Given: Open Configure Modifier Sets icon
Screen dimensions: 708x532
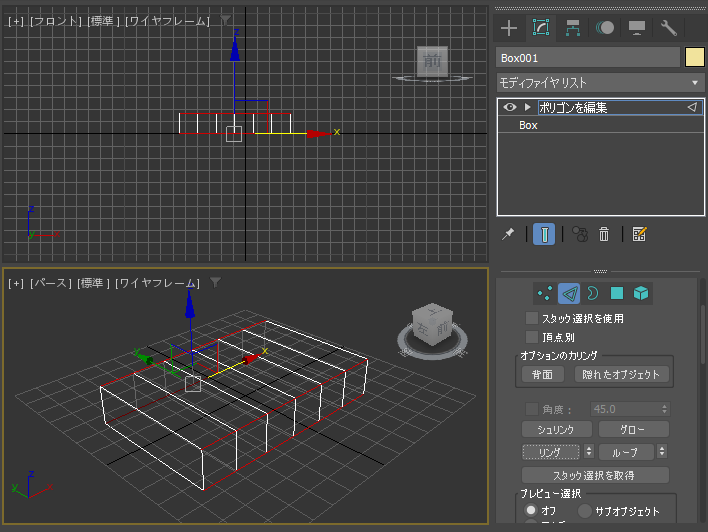Looking at the screenshot, I should 639,234.
